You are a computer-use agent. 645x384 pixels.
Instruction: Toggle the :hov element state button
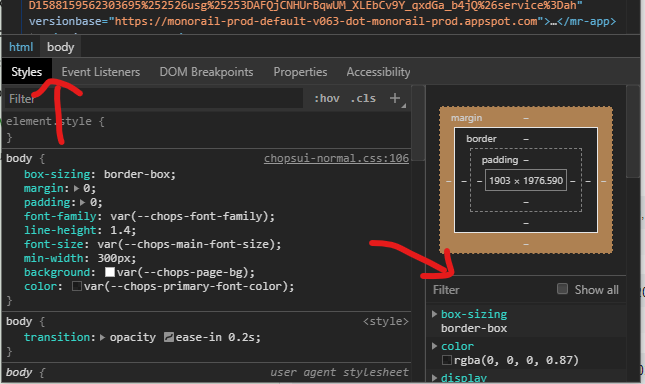pos(327,98)
